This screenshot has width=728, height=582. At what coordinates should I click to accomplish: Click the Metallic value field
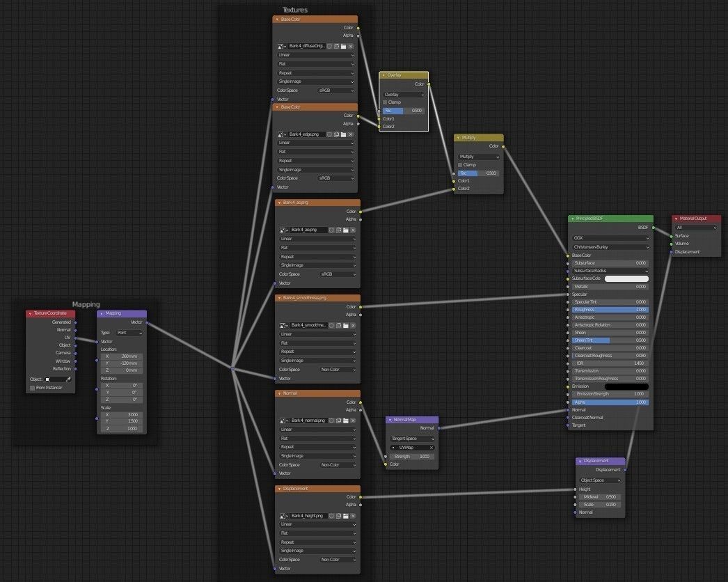coord(610,287)
